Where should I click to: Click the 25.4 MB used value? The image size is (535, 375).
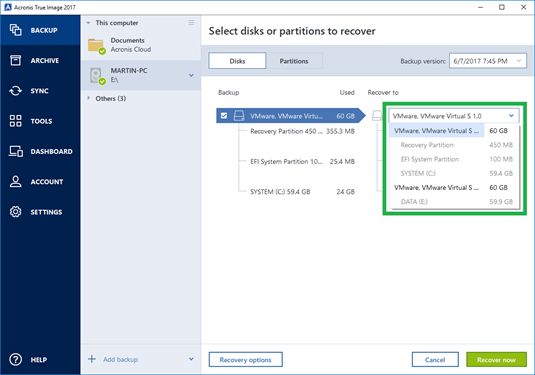(342, 161)
